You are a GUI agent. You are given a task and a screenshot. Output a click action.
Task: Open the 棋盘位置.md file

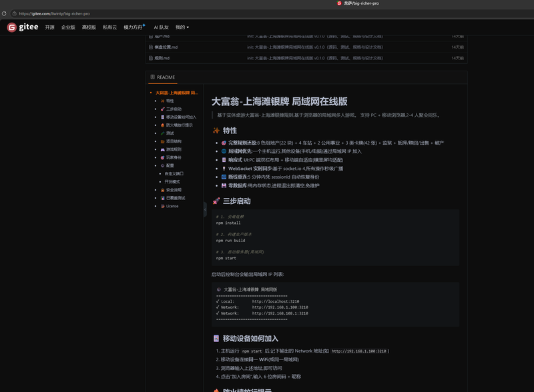coord(166,47)
